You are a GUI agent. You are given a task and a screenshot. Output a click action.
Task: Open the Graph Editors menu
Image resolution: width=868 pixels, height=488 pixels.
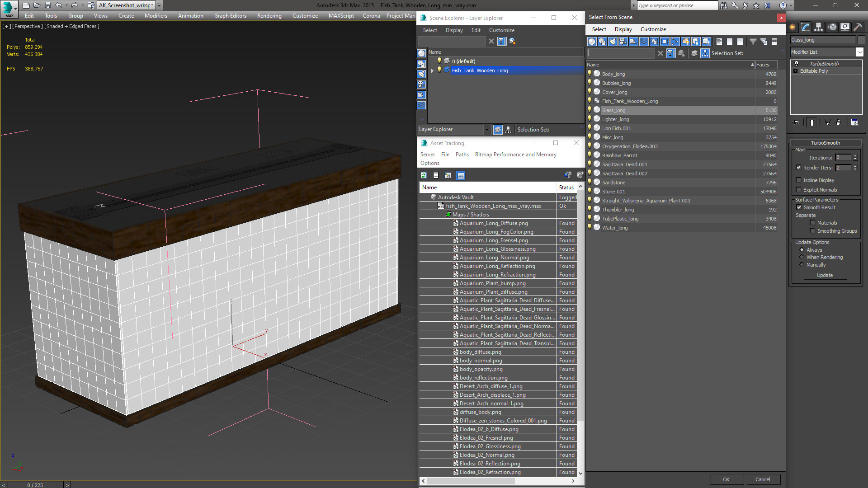point(230,16)
